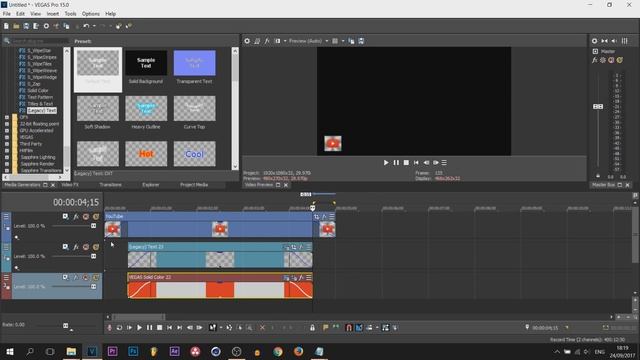Adjust the Master bus volume fader

pyautogui.click(x=598, y=107)
